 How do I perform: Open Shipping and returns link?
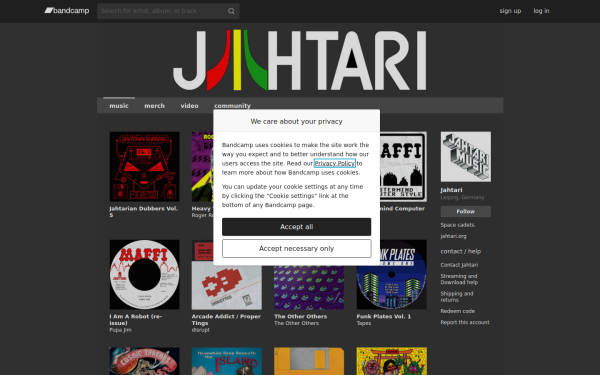pyautogui.click(x=457, y=297)
